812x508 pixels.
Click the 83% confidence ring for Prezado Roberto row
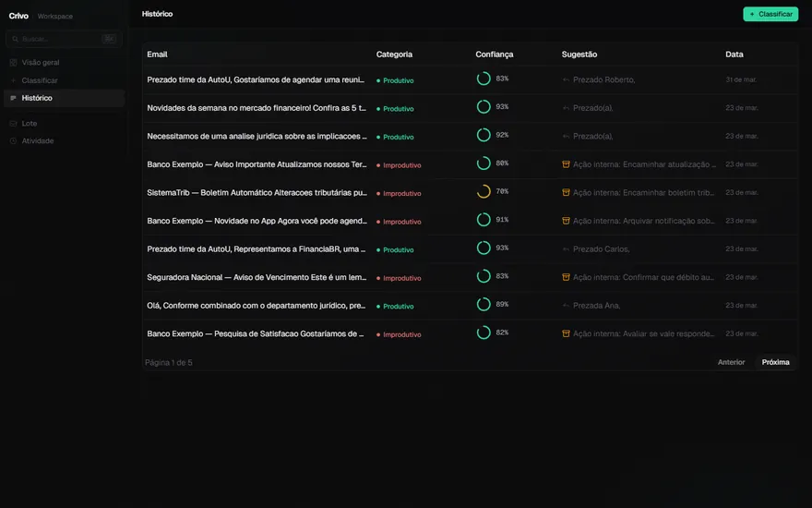coord(484,79)
